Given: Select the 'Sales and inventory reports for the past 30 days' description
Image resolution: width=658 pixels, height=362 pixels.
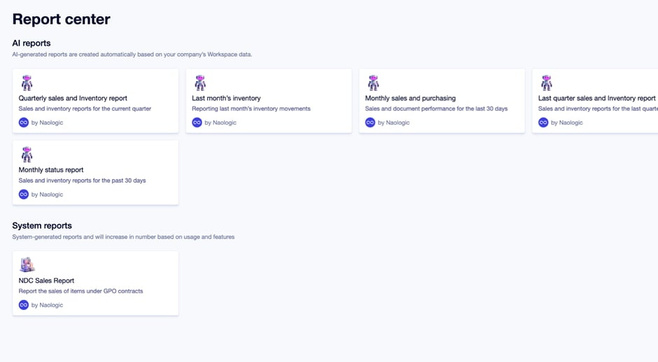Looking at the screenshot, I should click(82, 180).
